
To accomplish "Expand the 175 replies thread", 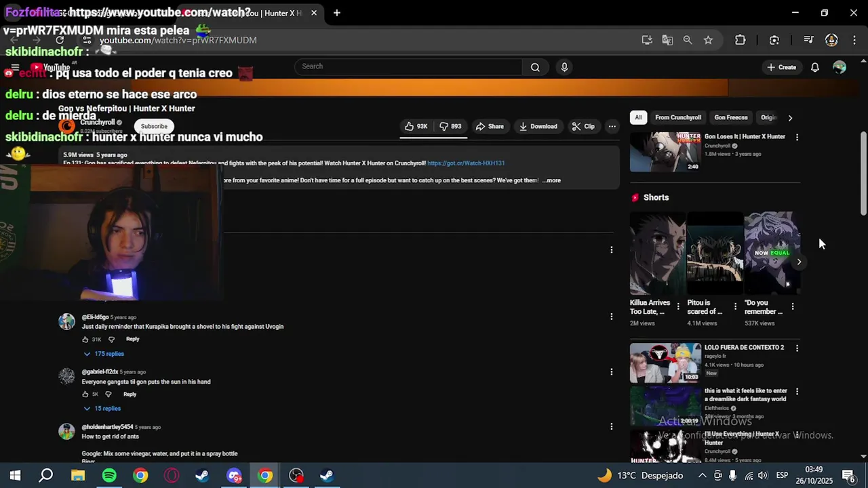I will tap(104, 354).
